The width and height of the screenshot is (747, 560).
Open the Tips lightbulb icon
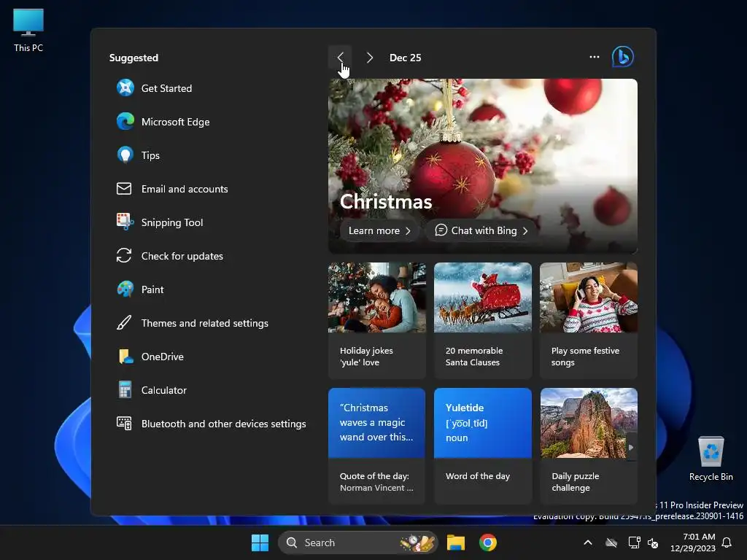(125, 155)
